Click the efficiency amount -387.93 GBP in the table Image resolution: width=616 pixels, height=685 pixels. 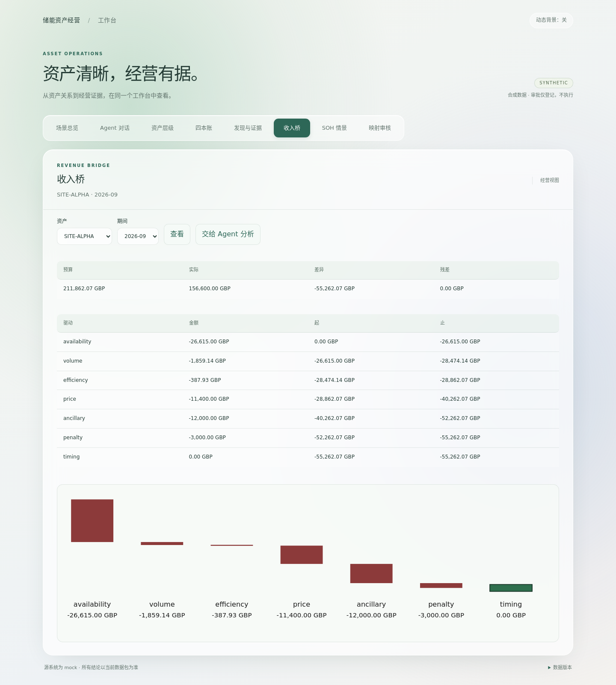(205, 380)
